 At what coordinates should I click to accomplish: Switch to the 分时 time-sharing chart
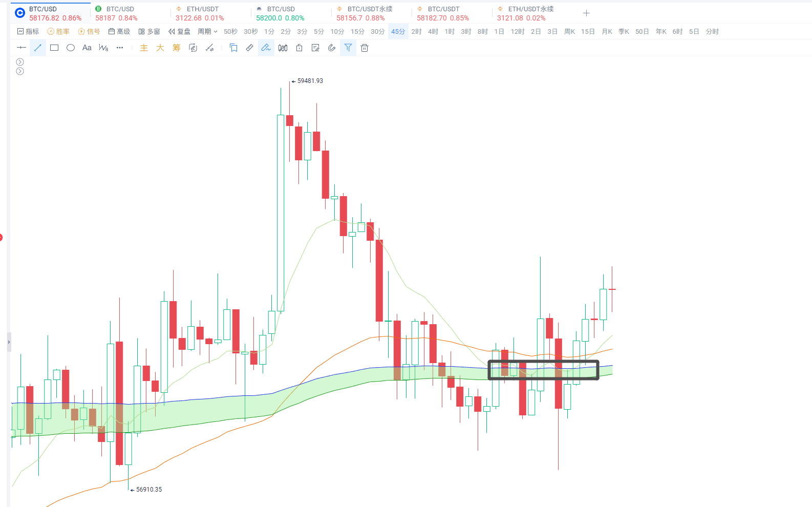pos(712,31)
